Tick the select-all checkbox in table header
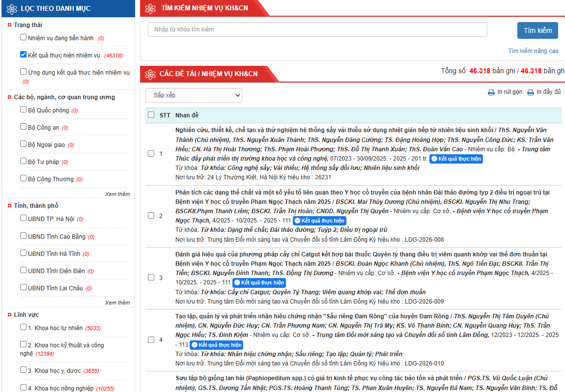 151,114
